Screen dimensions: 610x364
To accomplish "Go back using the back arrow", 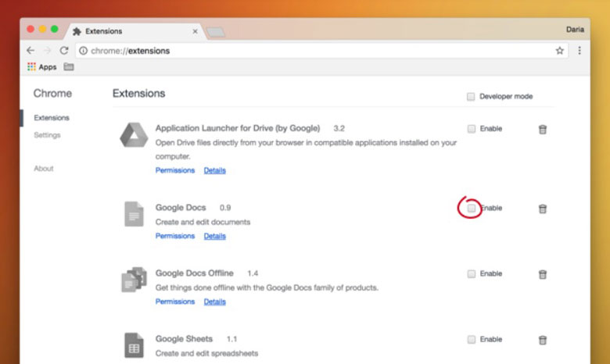I will [30, 51].
